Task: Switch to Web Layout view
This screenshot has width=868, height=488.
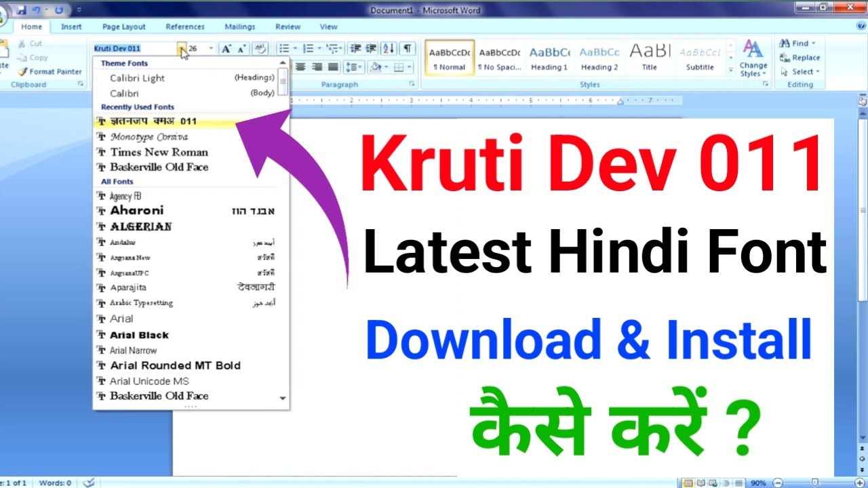Action: tap(715, 483)
